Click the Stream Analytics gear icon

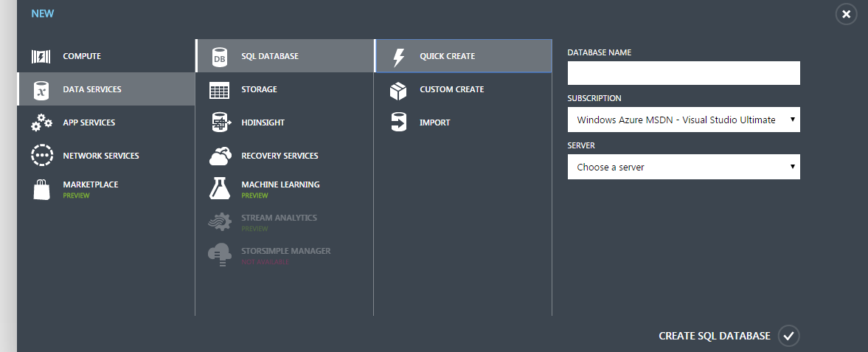220,222
